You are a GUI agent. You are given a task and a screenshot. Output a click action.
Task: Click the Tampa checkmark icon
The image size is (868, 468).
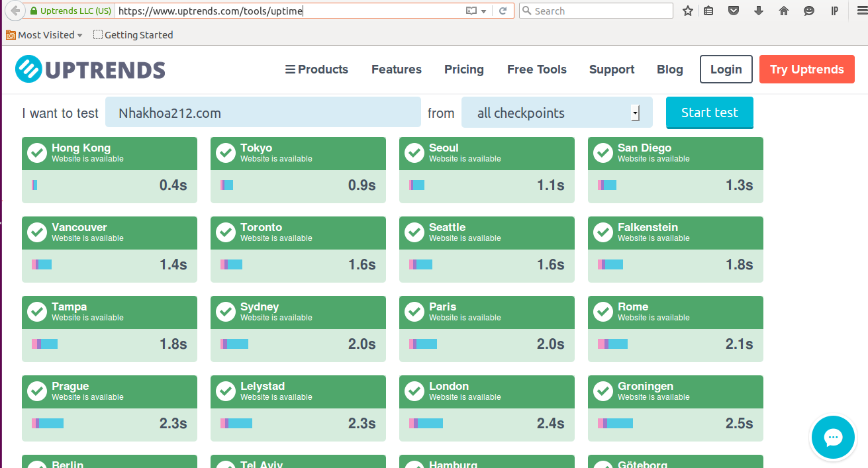pyautogui.click(x=37, y=312)
